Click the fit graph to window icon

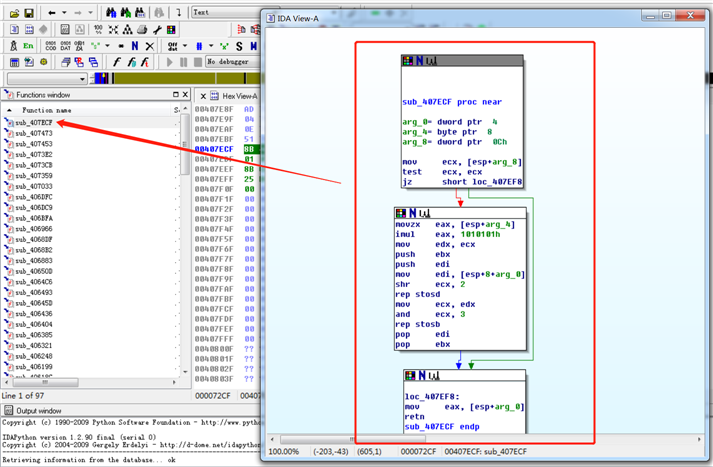[x=113, y=30]
